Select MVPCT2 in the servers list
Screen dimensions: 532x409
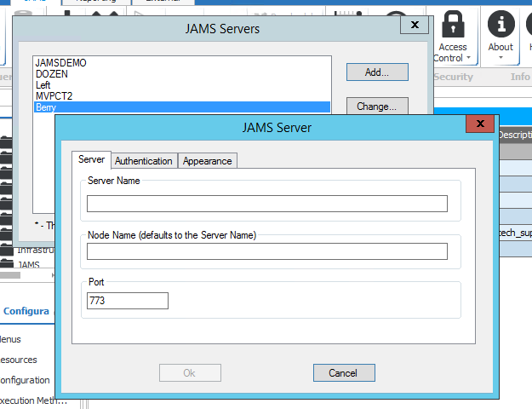(182, 96)
